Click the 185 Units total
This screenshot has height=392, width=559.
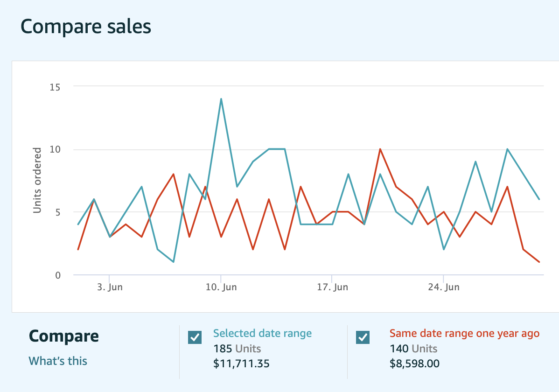(237, 349)
